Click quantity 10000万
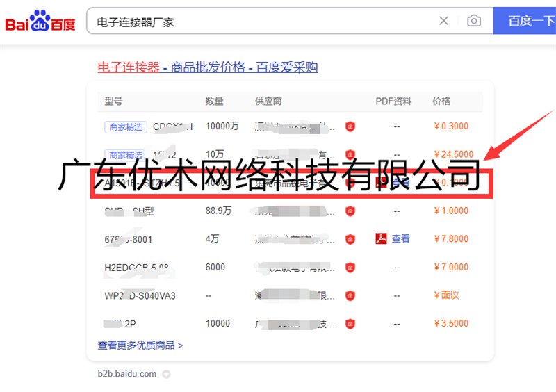 tap(222, 126)
